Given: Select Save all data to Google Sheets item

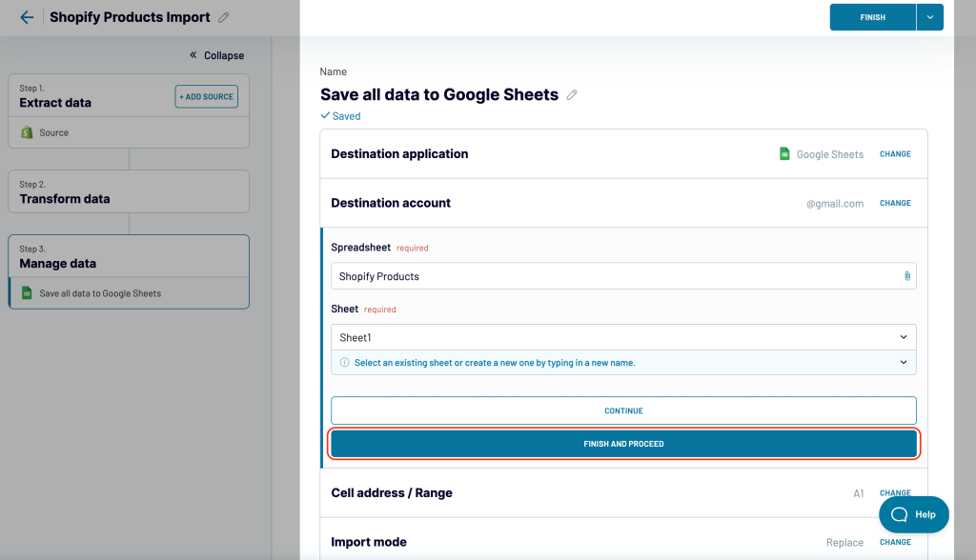Looking at the screenshot, I should (x=129, y=293).
